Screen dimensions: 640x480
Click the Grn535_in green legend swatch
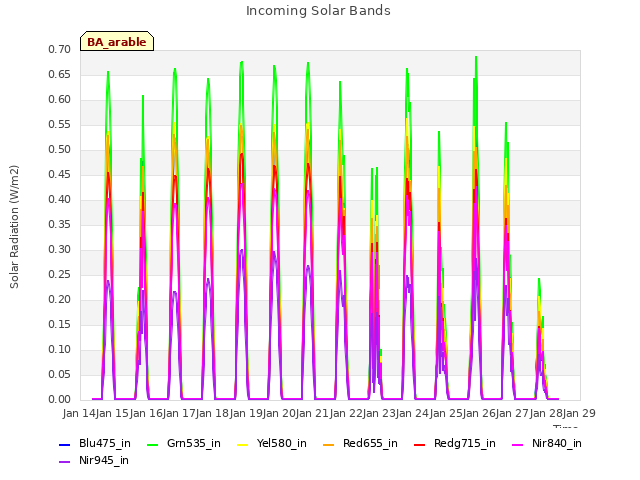tap(152, 444)
